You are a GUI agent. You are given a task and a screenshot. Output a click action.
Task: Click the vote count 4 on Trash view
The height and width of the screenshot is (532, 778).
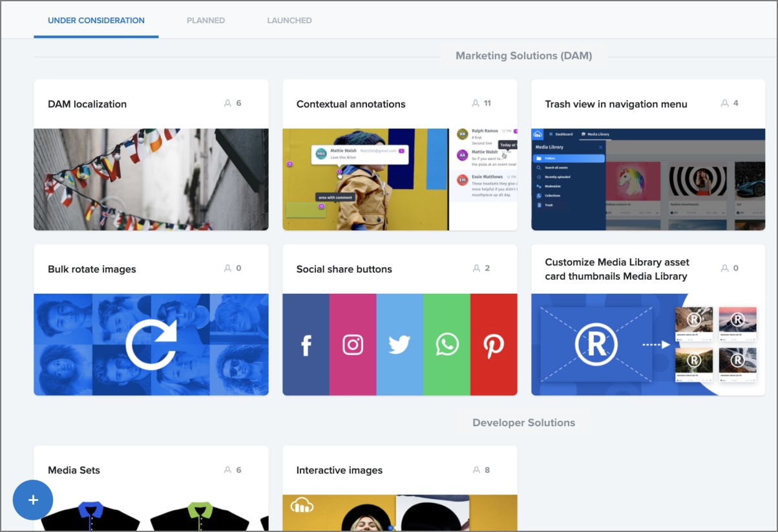(736, 103)
